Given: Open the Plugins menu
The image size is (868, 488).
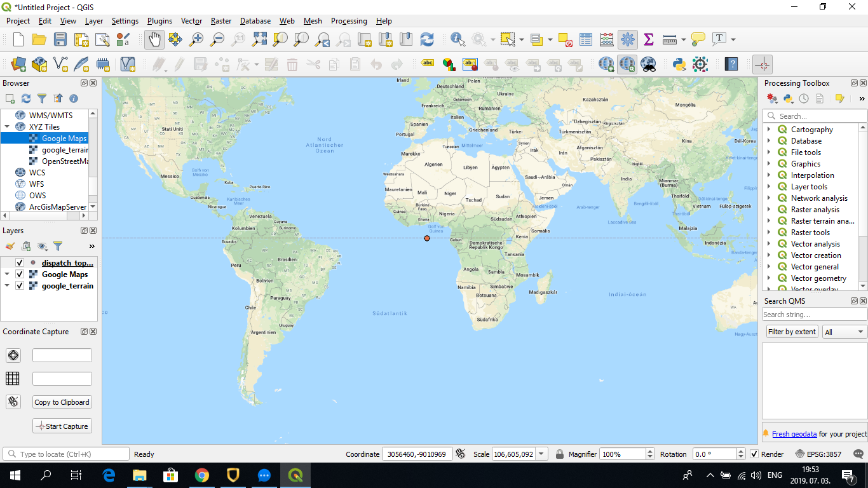Looking at the screenshot, I should pos(159,21).
